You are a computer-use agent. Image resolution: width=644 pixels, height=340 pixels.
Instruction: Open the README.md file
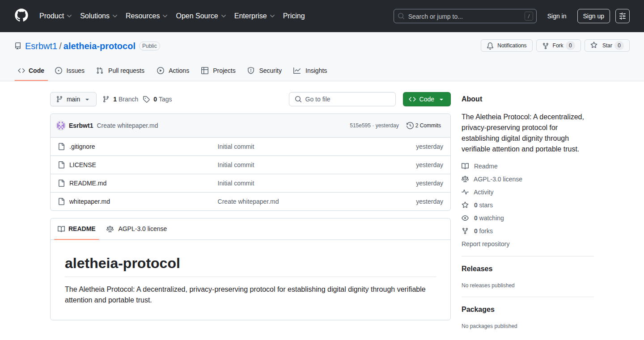88,183
